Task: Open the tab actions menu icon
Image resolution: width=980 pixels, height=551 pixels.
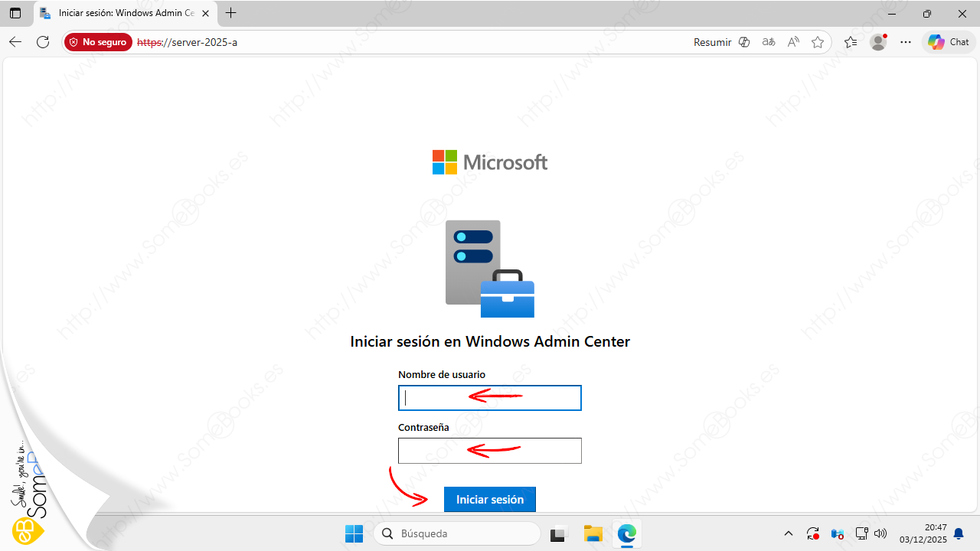Action: 15,14
